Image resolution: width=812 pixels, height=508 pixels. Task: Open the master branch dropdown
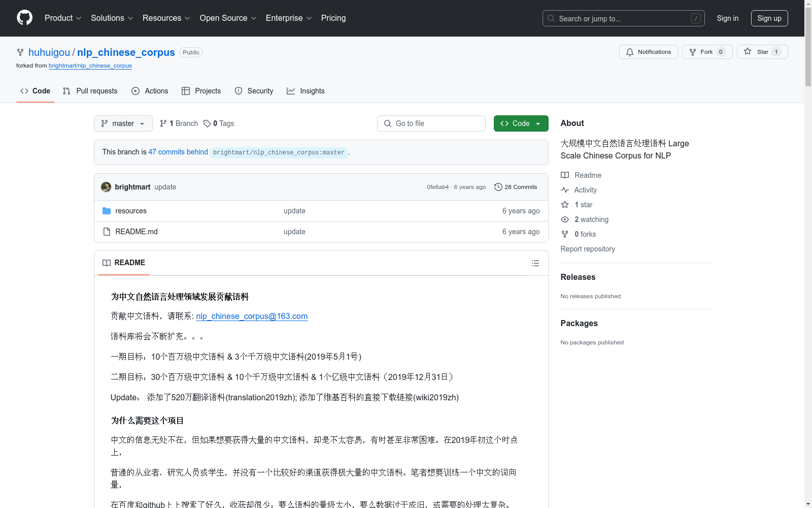click(123, 123)
